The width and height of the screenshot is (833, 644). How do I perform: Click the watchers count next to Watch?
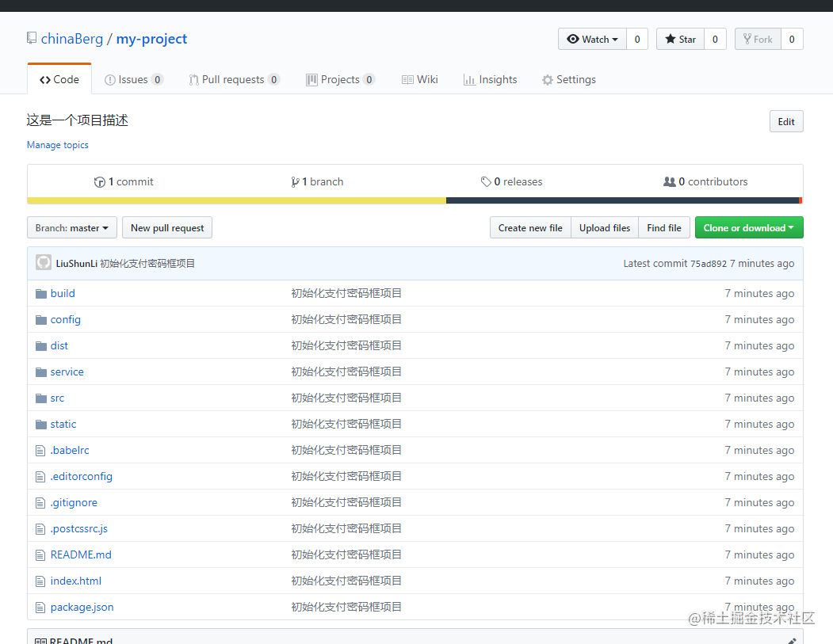[637, 40]
